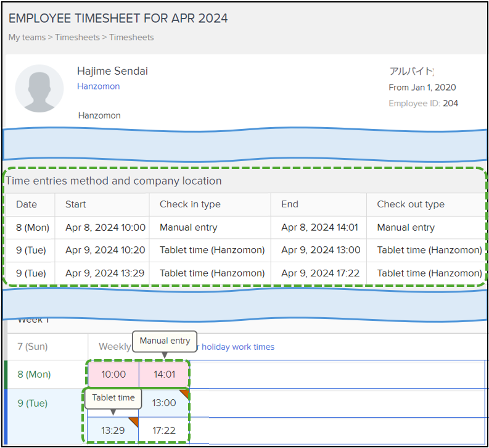Click the orange corner marker on 13:00 cell
The image size is (489, 448).
point(185,394)
